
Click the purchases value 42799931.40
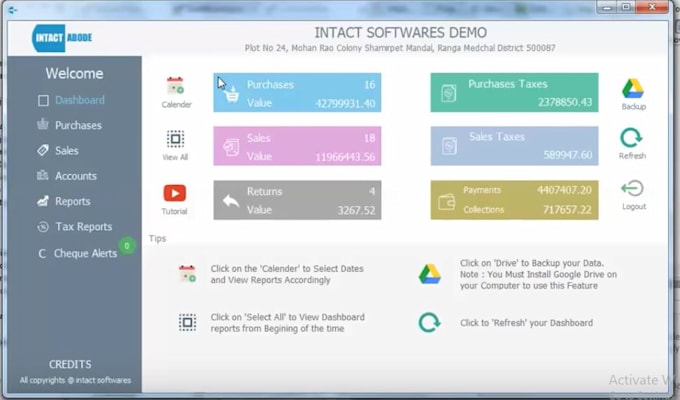coord(345,104)
